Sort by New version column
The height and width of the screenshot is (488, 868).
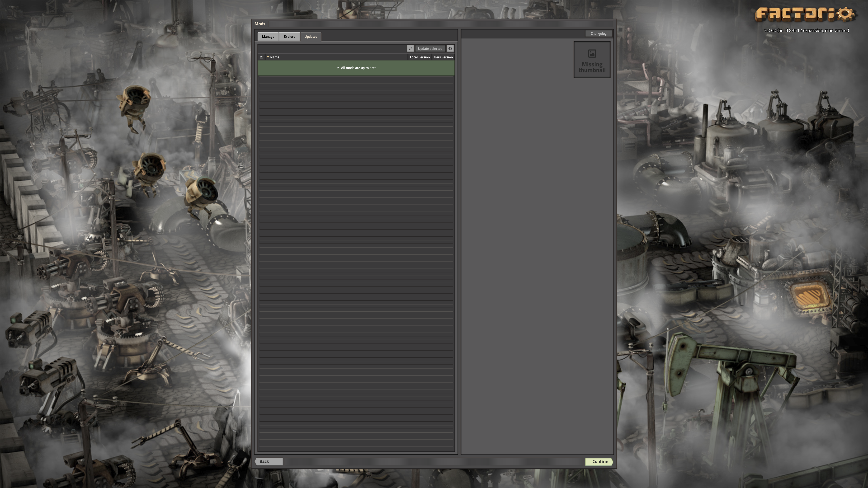coord(443,57)
